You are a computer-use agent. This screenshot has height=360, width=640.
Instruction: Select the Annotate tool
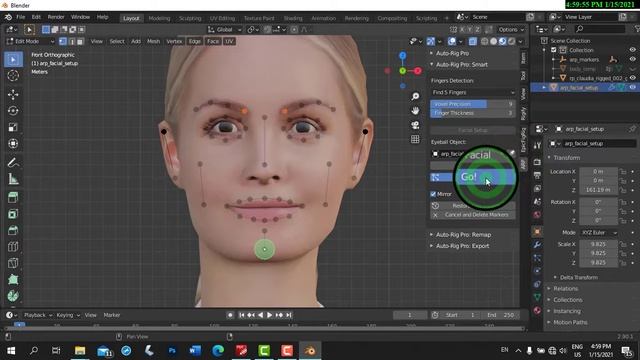(13, 162)
